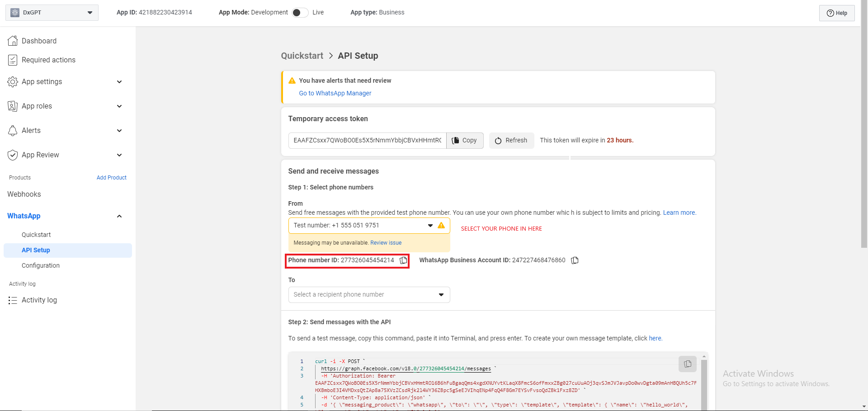The image size is (868, 411).
Task: Collapse the WhatsApp product menu
Action: [x=119, y=216]
